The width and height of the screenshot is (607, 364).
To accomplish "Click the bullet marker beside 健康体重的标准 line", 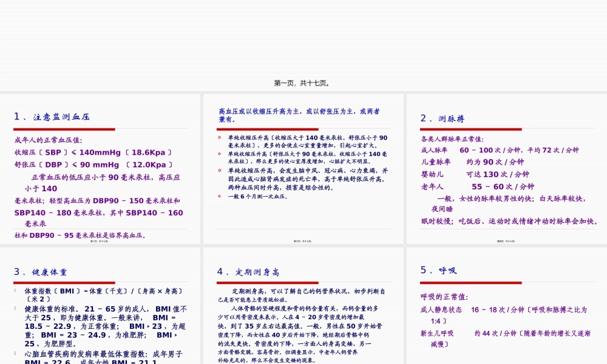I will tap(15, 309).
